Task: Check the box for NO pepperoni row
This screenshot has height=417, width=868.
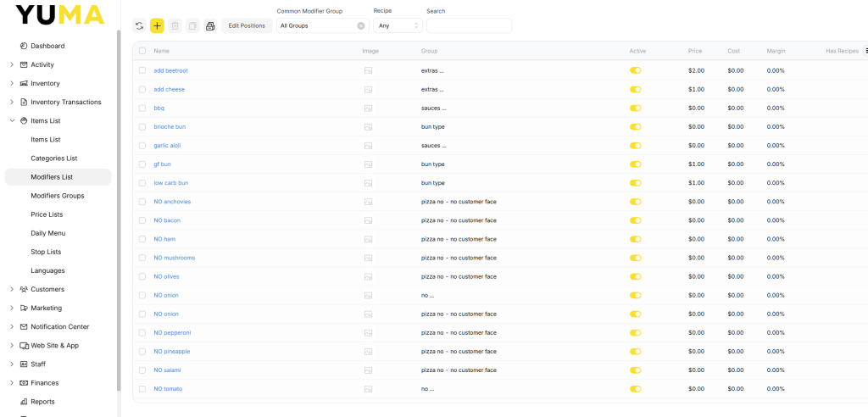Action: pos(142,333)
